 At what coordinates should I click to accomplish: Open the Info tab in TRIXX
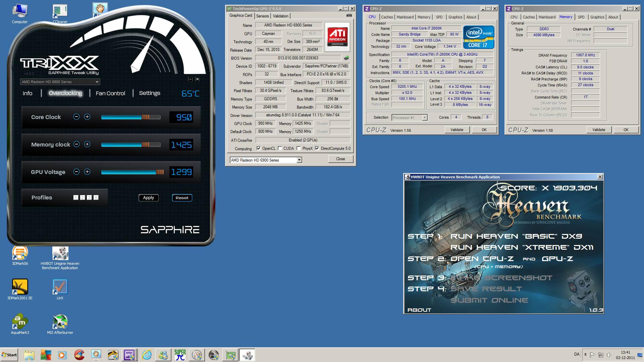click(28, 93)
